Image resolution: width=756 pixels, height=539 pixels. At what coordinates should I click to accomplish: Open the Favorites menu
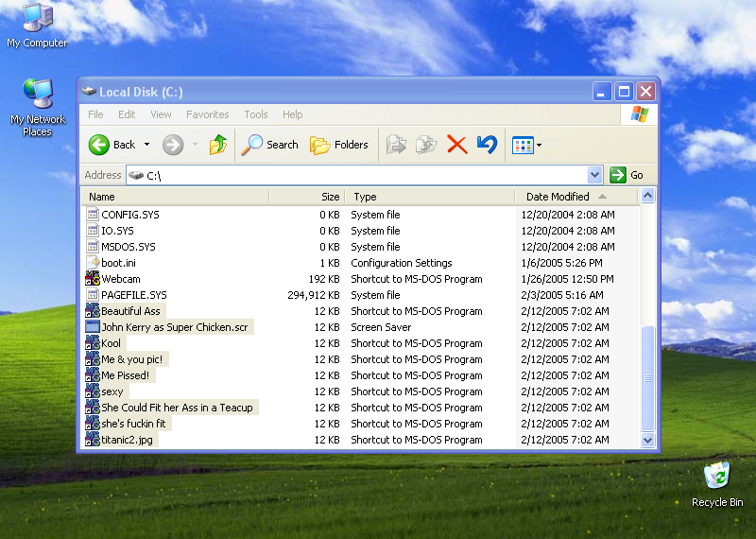pyautogui.click(x=208, y=114)
